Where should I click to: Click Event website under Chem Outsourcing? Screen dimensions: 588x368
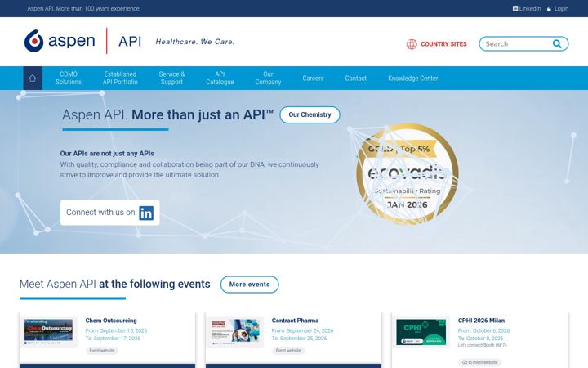tap(101, 351)
